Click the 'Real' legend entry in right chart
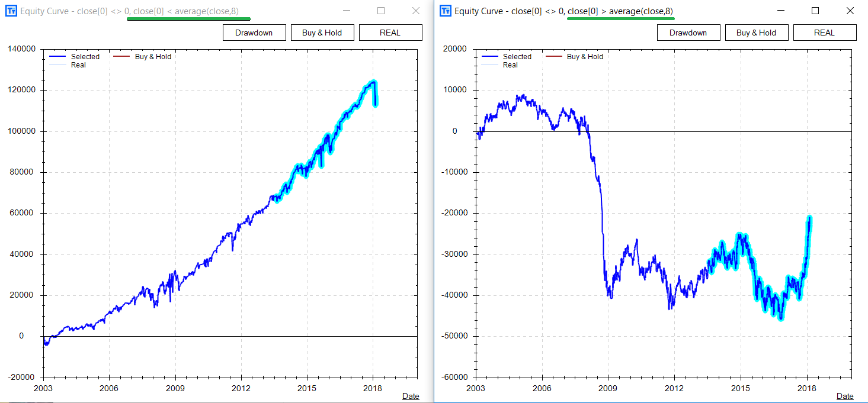 coord(510,65)
